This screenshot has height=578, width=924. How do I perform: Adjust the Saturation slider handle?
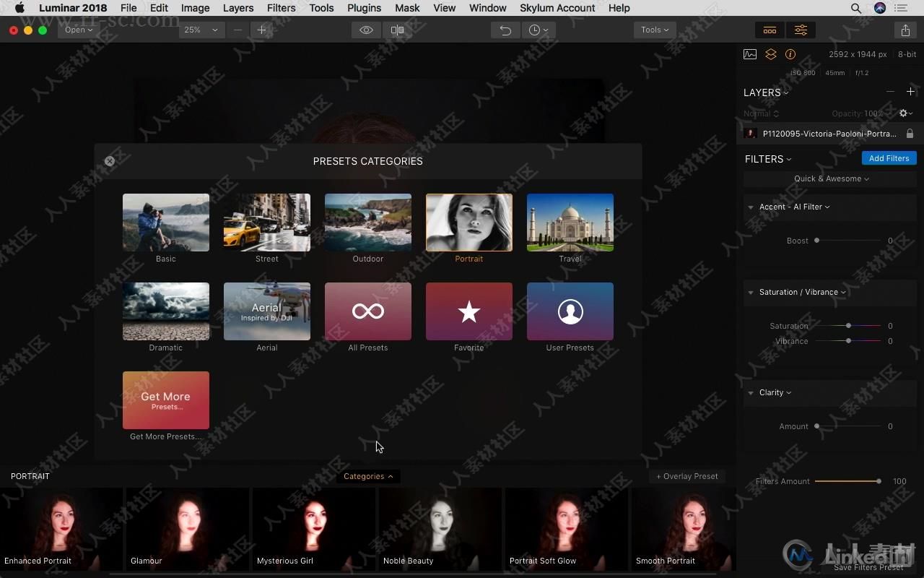coord(848,326)
